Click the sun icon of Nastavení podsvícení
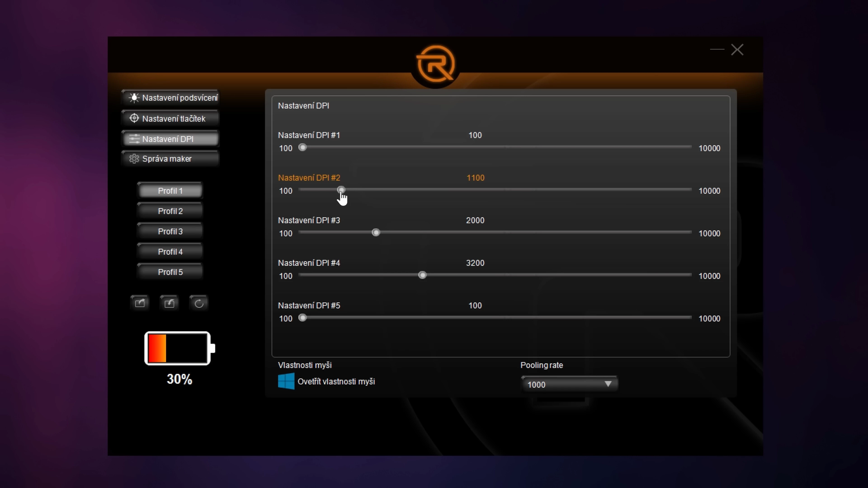868x488 pixels. pyautogui.click(x=134, y=98)
